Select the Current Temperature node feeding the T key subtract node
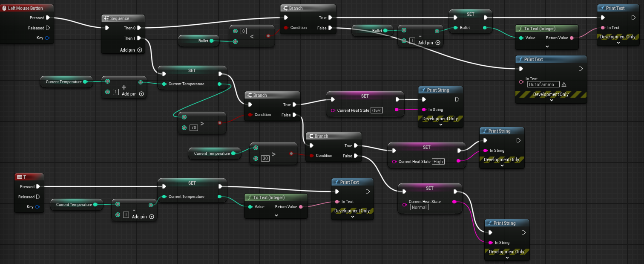This screenshot has height=264, width=644. [x=77, y=205]
